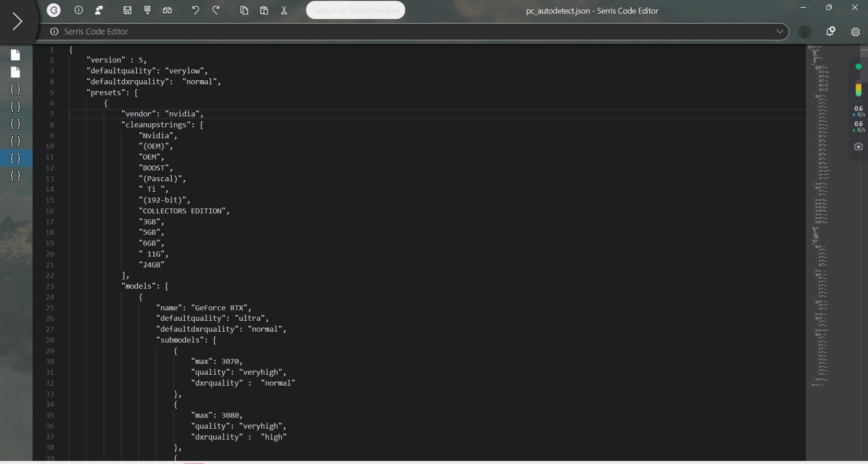
Task: Click the Save file icon
Action: coord(127,10)
